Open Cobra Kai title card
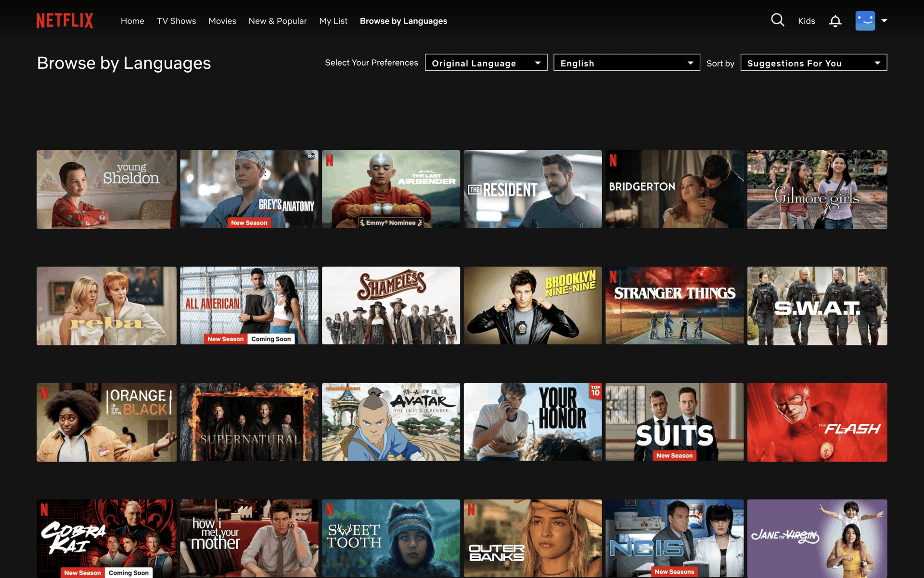The height and width of the screenshot is (578, 924). click(x=106, y=539)
